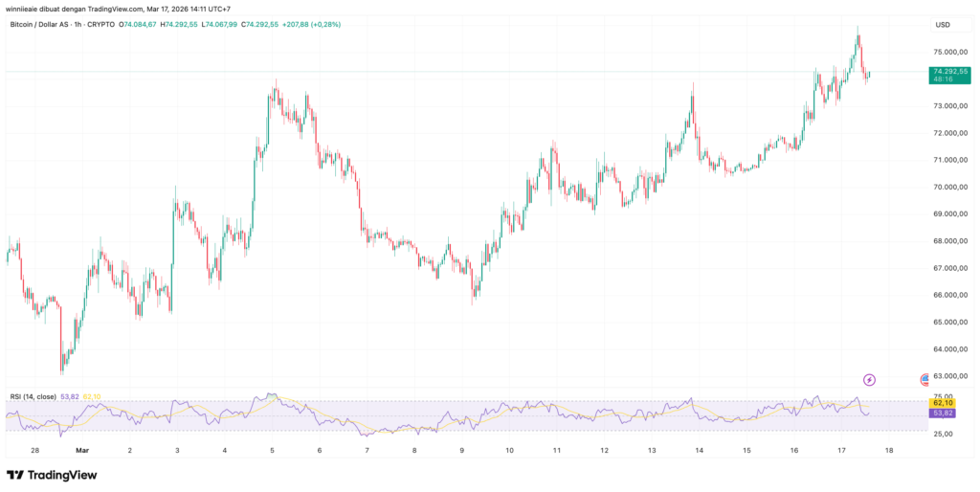Click the 68.000,00 price axis label
Screen dimensions: 980x492
[950, 240]
